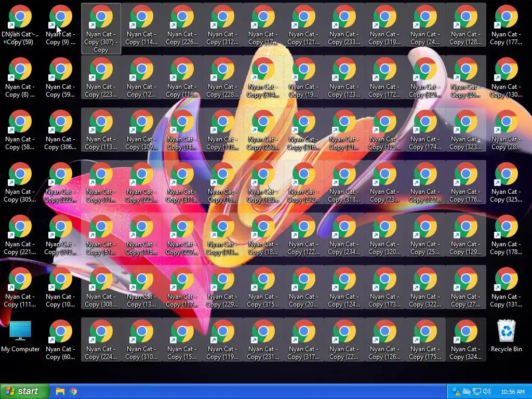Image resolution: width=532 pixels, height=399 pixels.
Task: Click Nyan Cat Copy (316... shortcut
Action: pos(303,130)
